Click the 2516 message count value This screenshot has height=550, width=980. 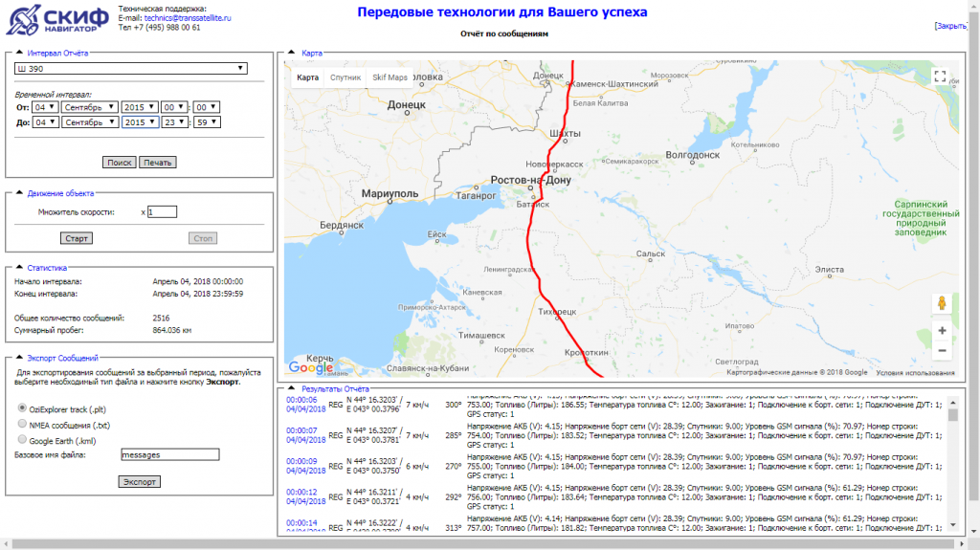pyautogui.click(x=161, y=319)
